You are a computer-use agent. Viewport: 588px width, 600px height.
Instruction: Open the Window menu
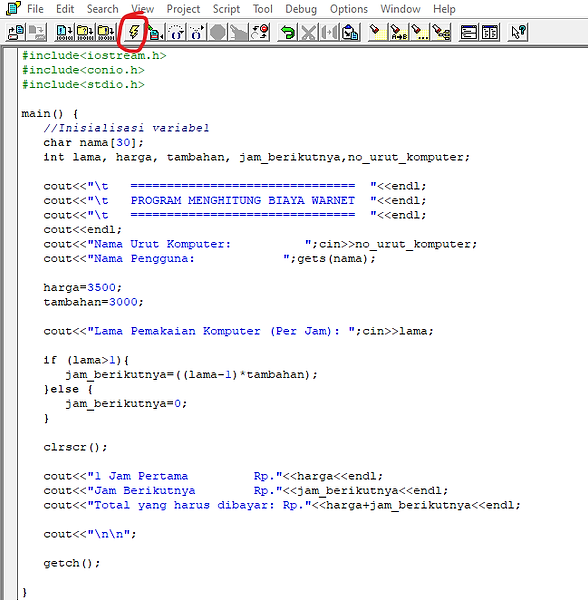click(x=400, y=9)
